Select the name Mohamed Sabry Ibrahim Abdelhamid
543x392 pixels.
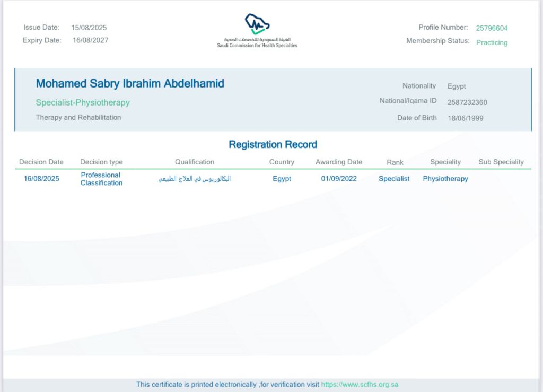pos(130,84)
